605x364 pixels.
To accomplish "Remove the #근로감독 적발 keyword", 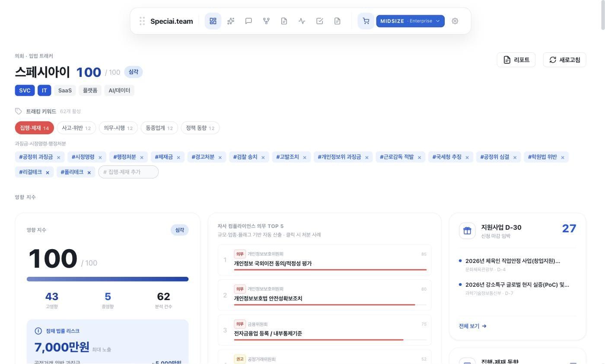I will click(419, 157).
